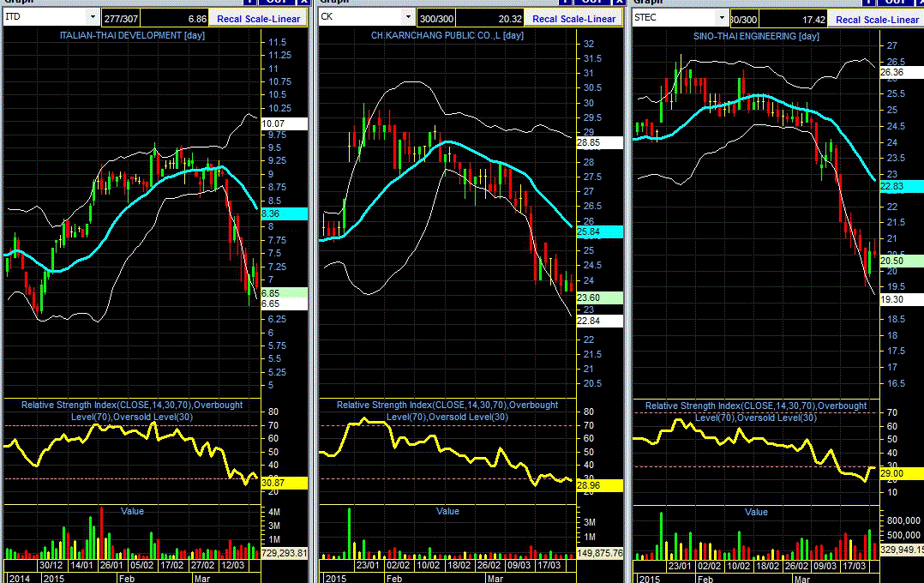Click the 18/02 date on the CK time axis
Image resolution: width=924 pixels, height=583 pixels.
pos(459,565)
